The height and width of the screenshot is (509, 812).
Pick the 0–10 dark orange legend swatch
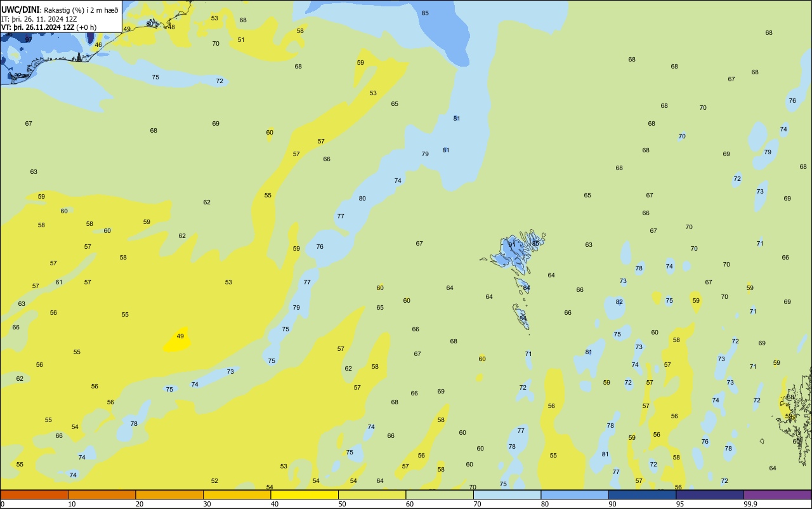click(x=34, y=494)
